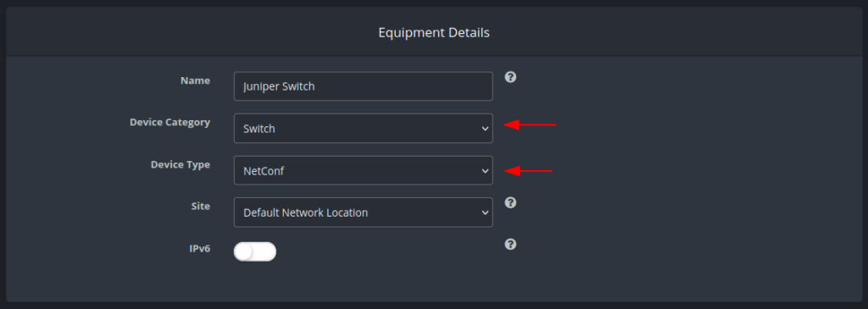Click the Site dropdown chevron arrow
Viewport: 868px width, 309px height.
pos(485,212)
